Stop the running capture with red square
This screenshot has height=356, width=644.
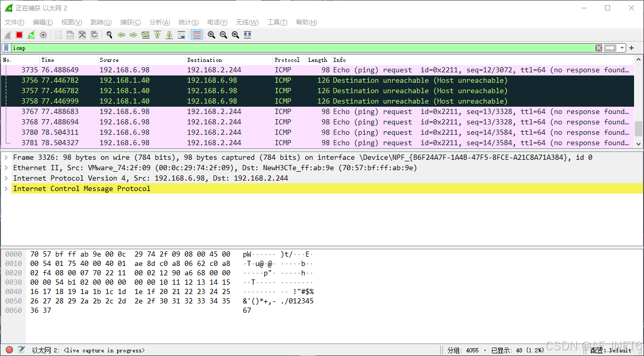[19, 35]
